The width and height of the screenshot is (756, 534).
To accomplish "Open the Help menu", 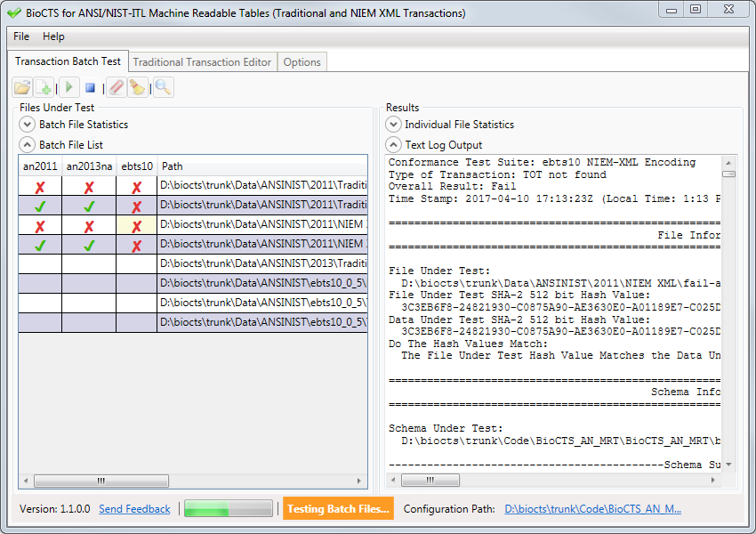I will [x=53, y=36].
